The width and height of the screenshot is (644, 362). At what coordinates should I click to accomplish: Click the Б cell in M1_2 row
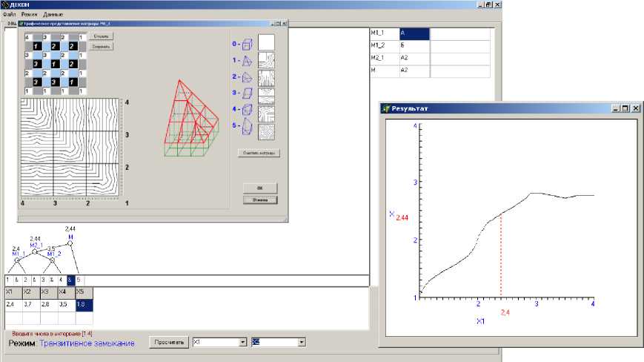pos(414,46)
